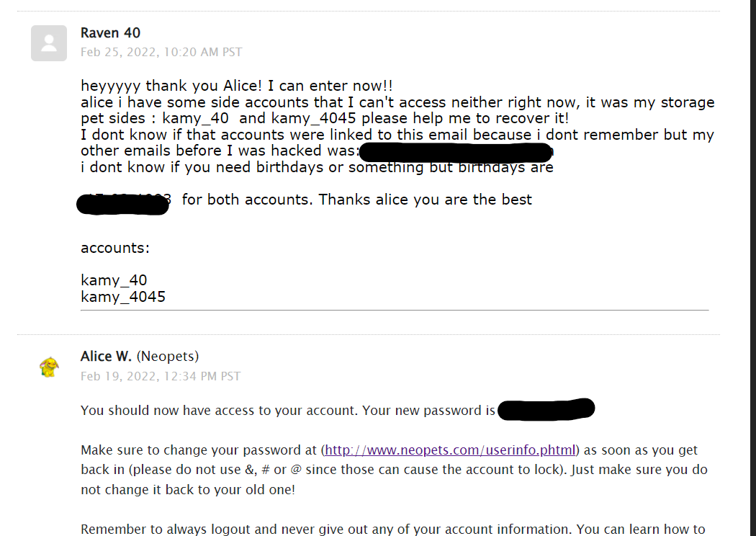The width and height of the screenshot is (756, 536).
Task: Click the 'Make sure to change your password' sentence
Action: pyautogui.click(x=394, y=470)
